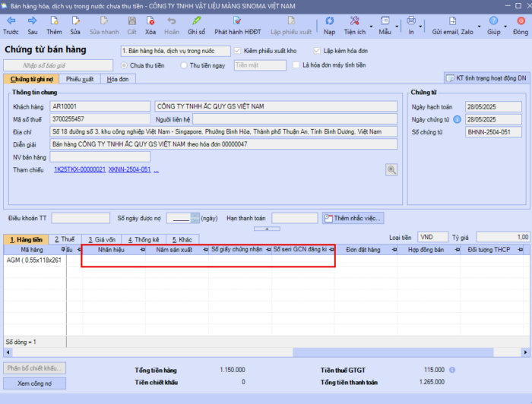Click the horizontal scrollbar thumb of the grid
Screen dimensions: 532x404
tap(393, 352)
